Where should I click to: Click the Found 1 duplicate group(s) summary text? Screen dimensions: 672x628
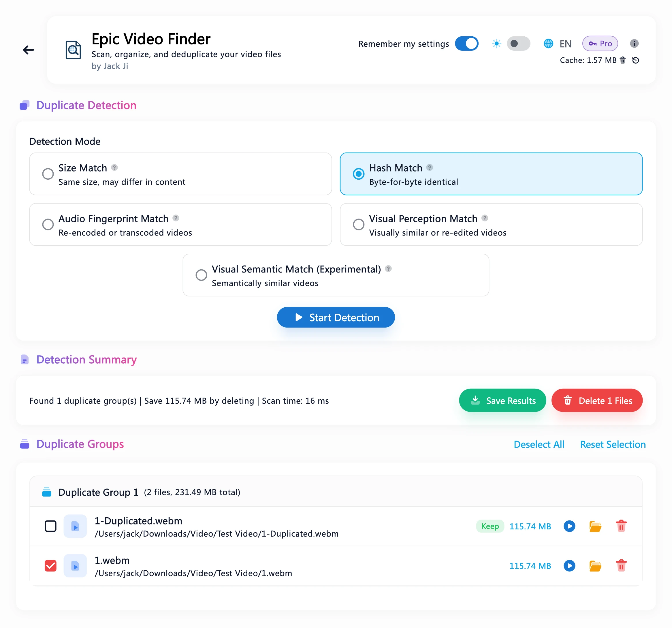179,401
